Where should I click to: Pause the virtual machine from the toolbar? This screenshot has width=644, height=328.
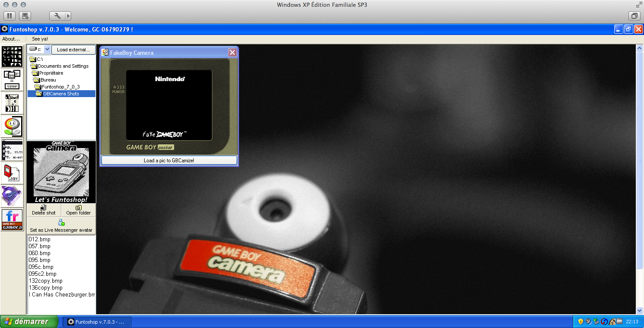[x=9, y=16]
